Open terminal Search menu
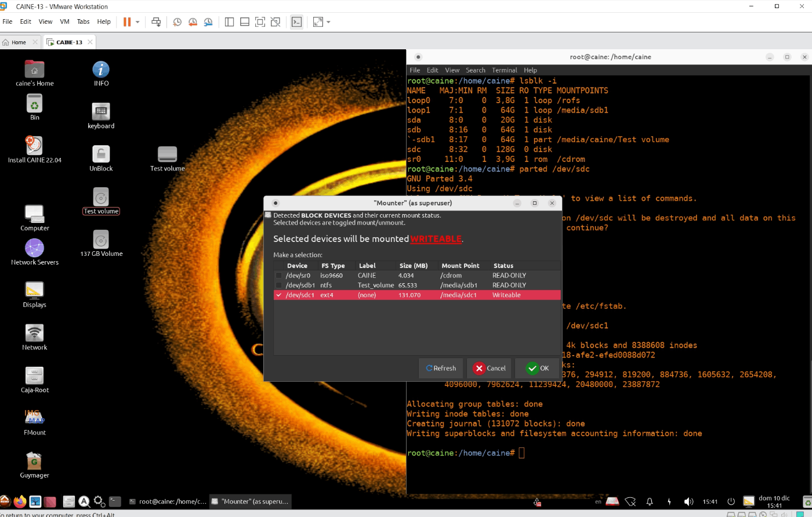 click(x=475, y=70)
